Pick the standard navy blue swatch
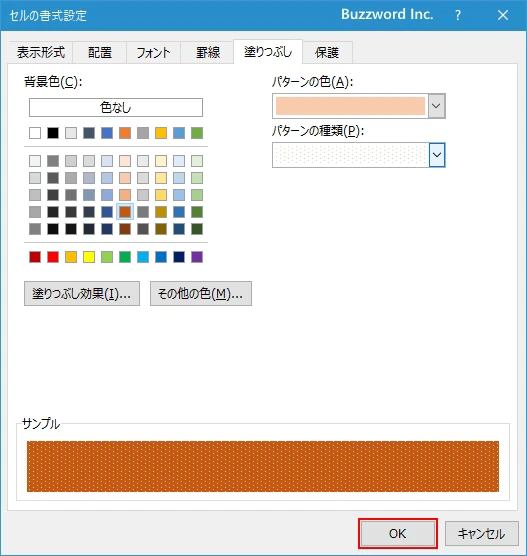 pyautogui.click(x=179, y=257)
